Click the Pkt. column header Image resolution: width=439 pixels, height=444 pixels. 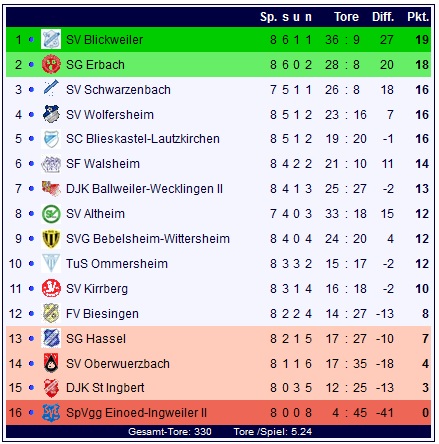pyautogui.click(x=418, y=17)
